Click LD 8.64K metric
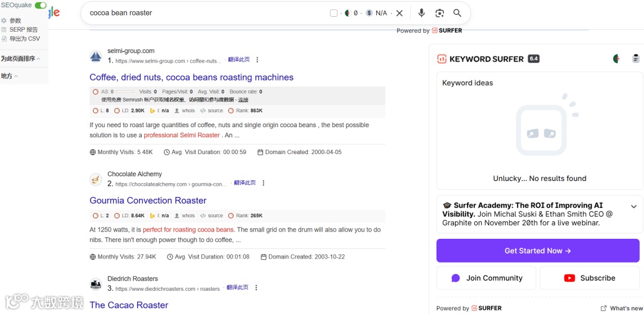The height and width of the screenshot is (314, 644). click(129, 216)
